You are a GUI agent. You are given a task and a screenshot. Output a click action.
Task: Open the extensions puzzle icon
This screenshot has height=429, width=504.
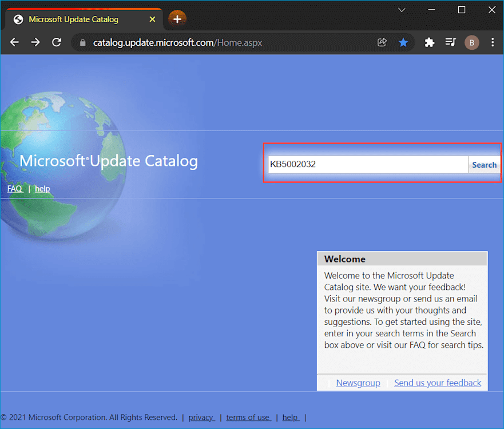[x=430, y=42]
